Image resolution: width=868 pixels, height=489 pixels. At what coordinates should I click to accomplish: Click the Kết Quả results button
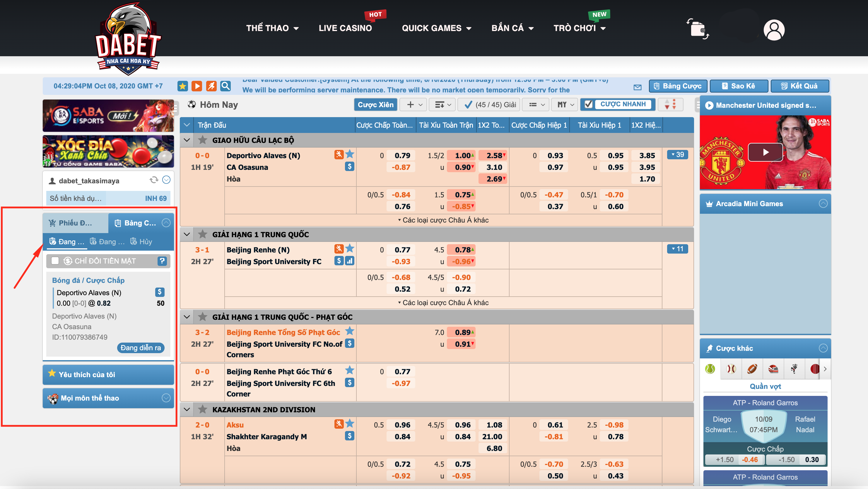pyautogui.click(x=799, y=86)
